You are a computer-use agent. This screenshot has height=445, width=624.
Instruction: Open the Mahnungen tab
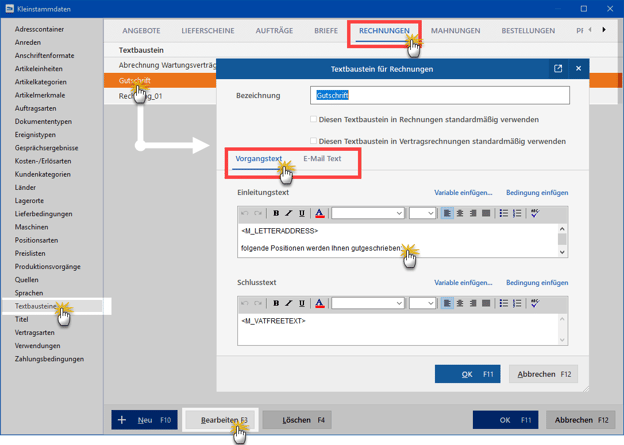coord(455,31)
